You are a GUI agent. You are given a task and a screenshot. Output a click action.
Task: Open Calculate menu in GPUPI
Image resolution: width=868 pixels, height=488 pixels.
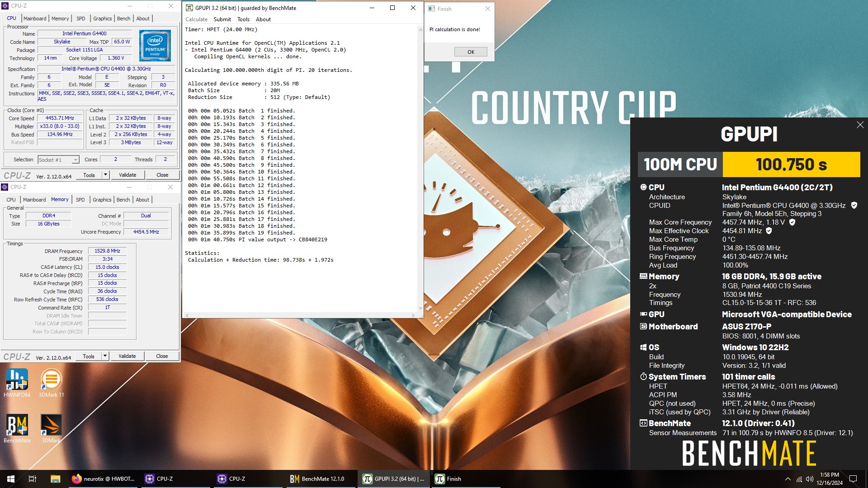coord(196,19)
